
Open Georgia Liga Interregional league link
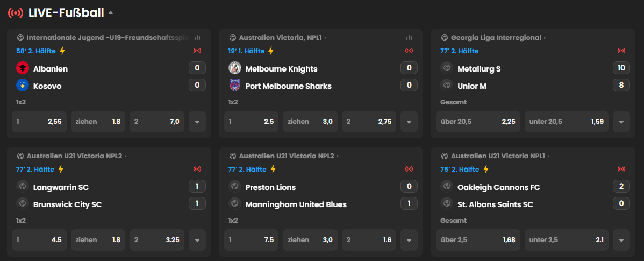[x=496, y=38]
